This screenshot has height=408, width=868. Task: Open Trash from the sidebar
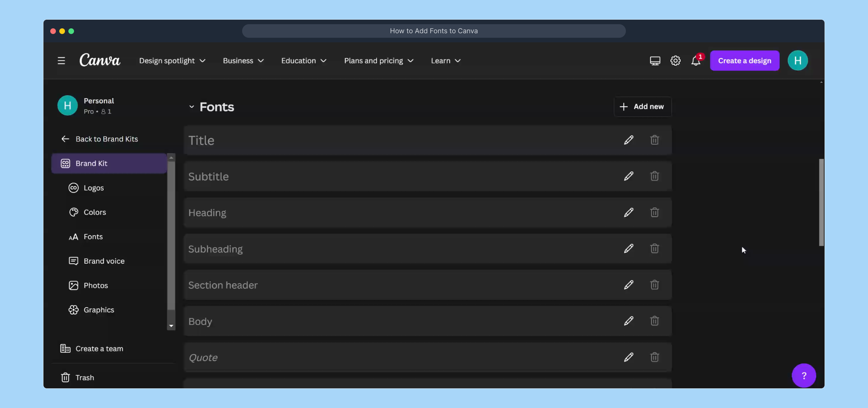(x=84, y=377)
